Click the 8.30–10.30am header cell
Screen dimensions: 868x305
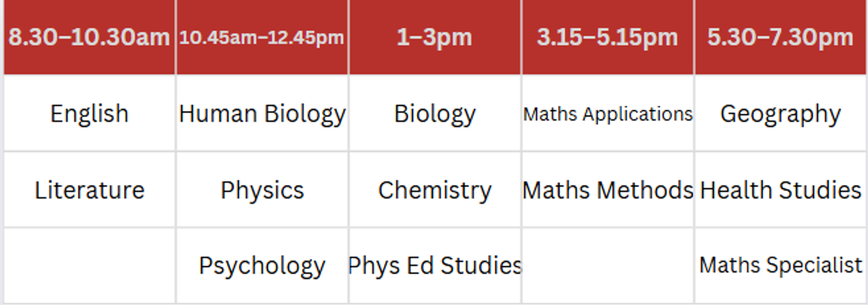pyautogui.click(x=89, y=38)
